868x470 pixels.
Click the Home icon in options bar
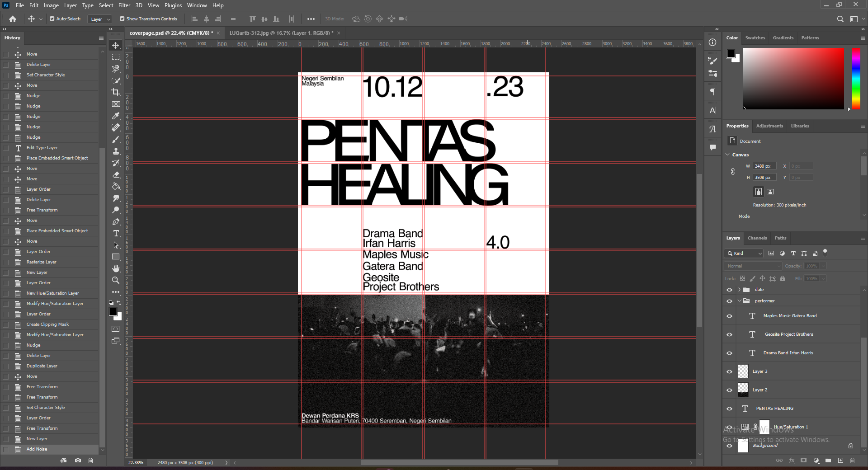(13, 19)
